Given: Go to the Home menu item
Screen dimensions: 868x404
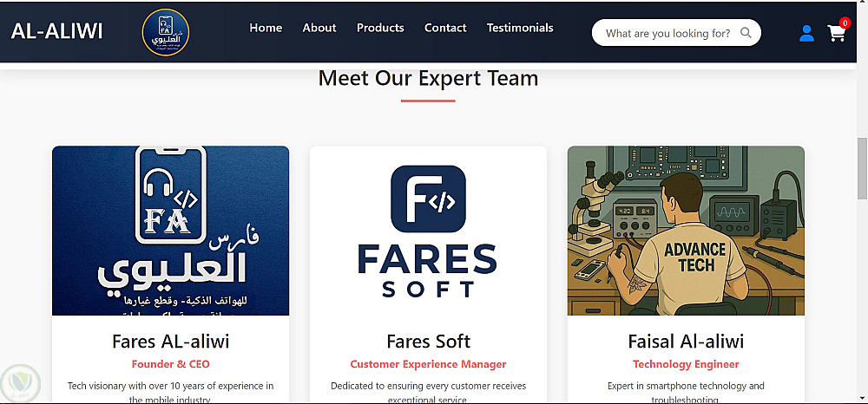Looking at the screenshot, I should (266, 28).
